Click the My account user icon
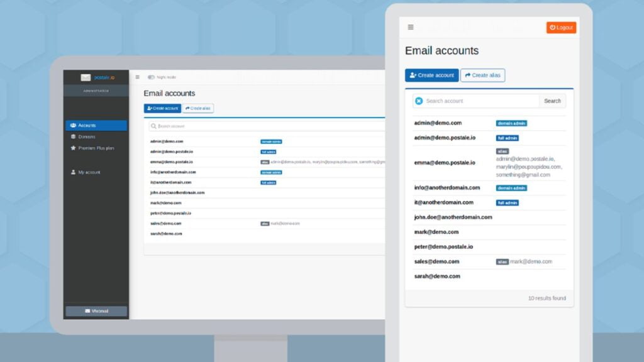 [73, 172]
